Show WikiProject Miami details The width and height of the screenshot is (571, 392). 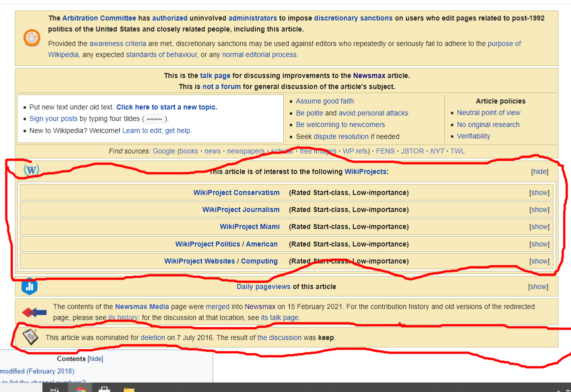click(539, 227)
